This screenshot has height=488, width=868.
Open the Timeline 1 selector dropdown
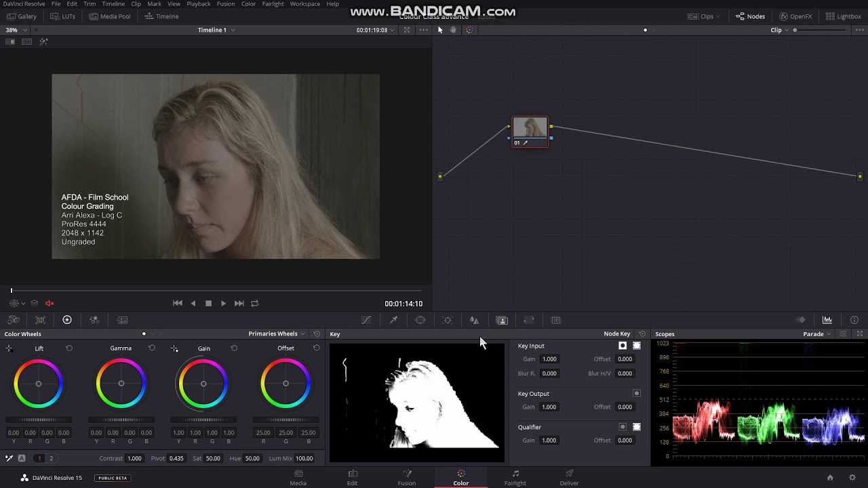(x=216, y=30)
